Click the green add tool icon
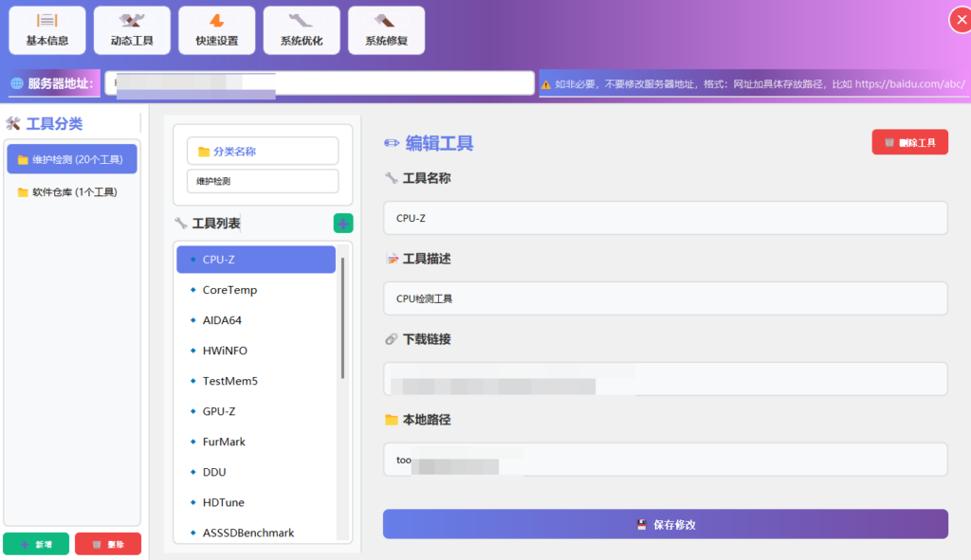This screenshot has height=560, width=971. click(343, 224)
